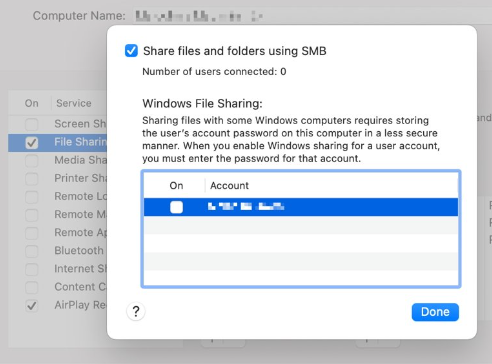Enable Media Sharing service checkbox
Screen dimensions: 492x364
click(32, 161)
